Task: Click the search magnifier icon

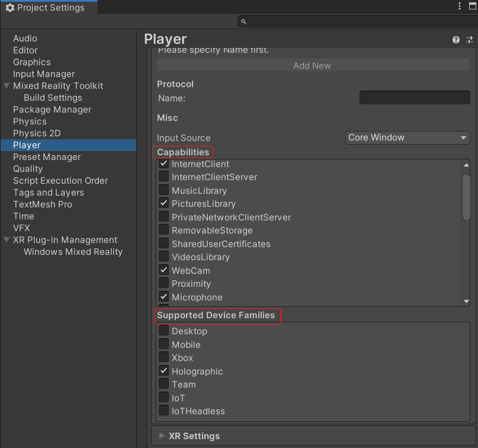Action: pos(243,22)
